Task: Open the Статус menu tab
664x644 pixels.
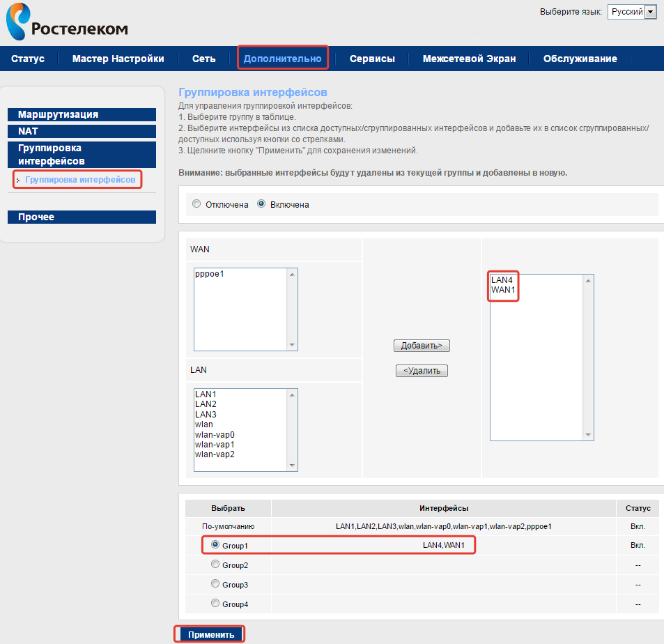Action: 28,59
